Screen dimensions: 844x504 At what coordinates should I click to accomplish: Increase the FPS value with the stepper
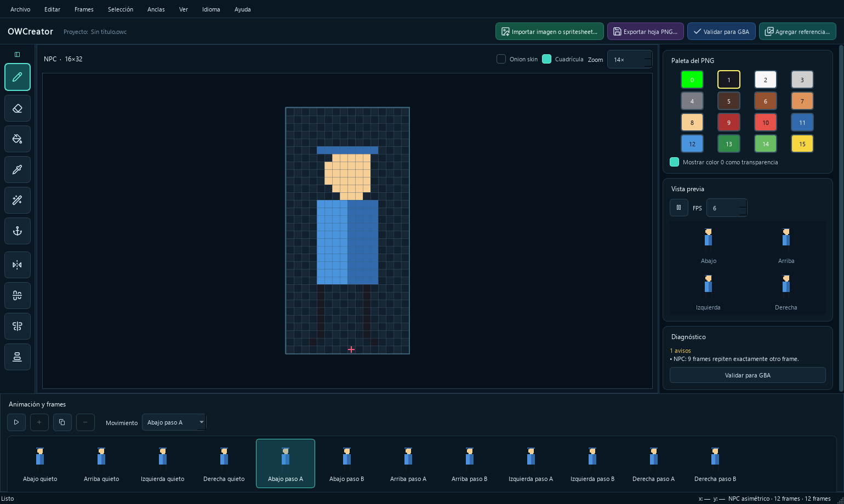click(x=743, y=204)
